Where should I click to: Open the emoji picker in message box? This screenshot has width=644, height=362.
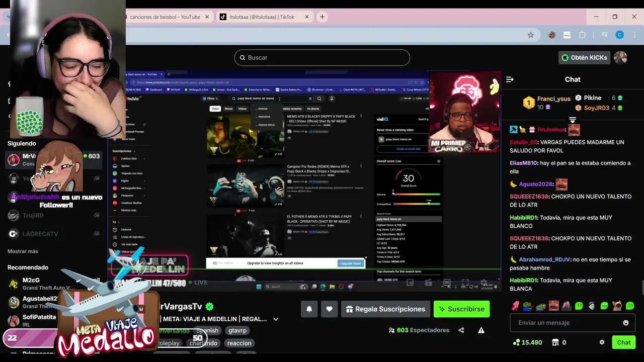click(626, 323)
